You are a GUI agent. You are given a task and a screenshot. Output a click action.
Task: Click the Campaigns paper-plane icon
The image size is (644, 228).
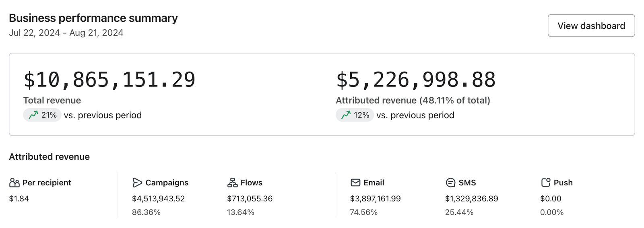[137, 183]
